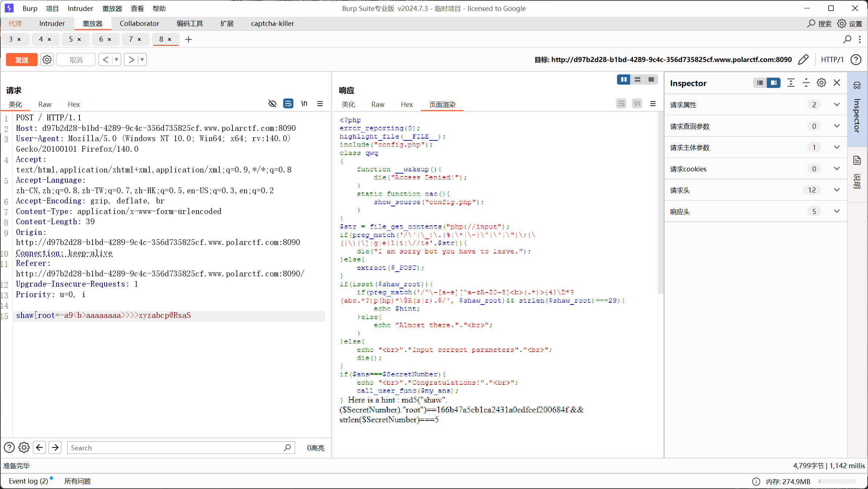Expand the 请求主体参数 section
The image size is (868, 489).
(x=837, y=147)
